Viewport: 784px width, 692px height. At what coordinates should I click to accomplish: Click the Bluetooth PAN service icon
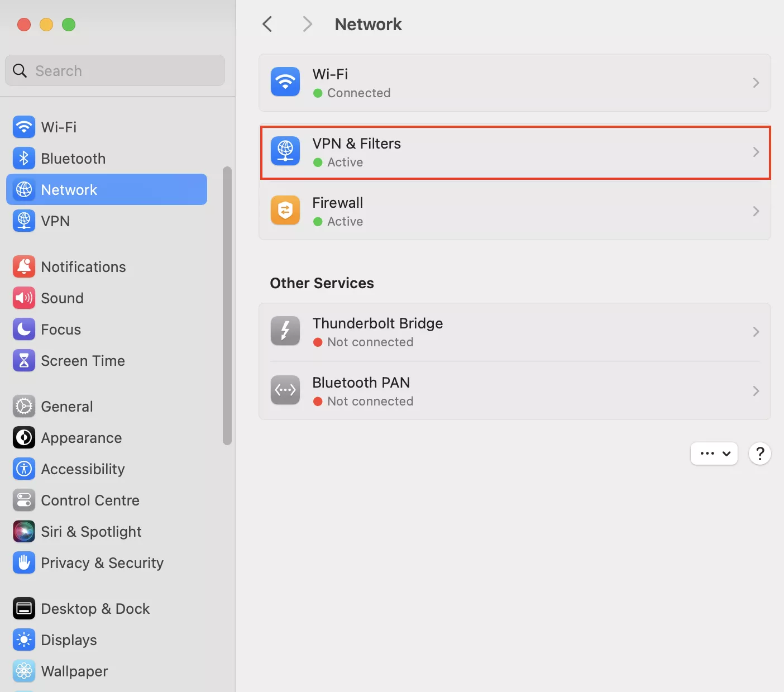(285, 390)
